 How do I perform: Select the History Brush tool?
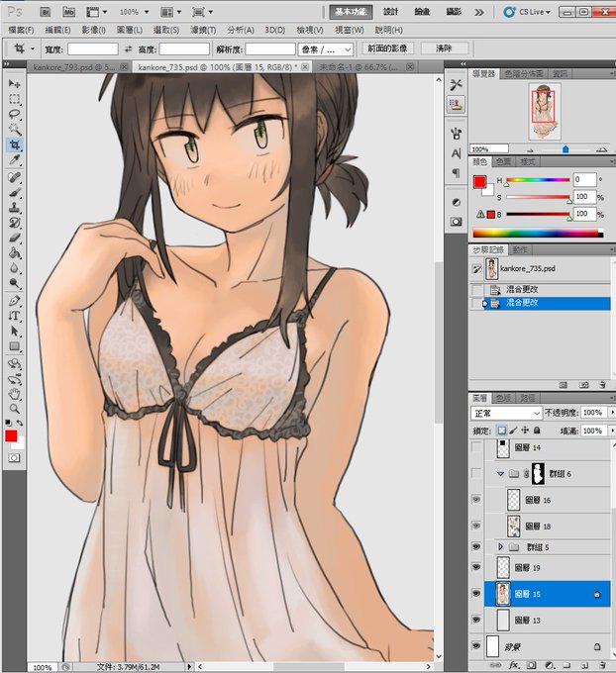(14, 223)
